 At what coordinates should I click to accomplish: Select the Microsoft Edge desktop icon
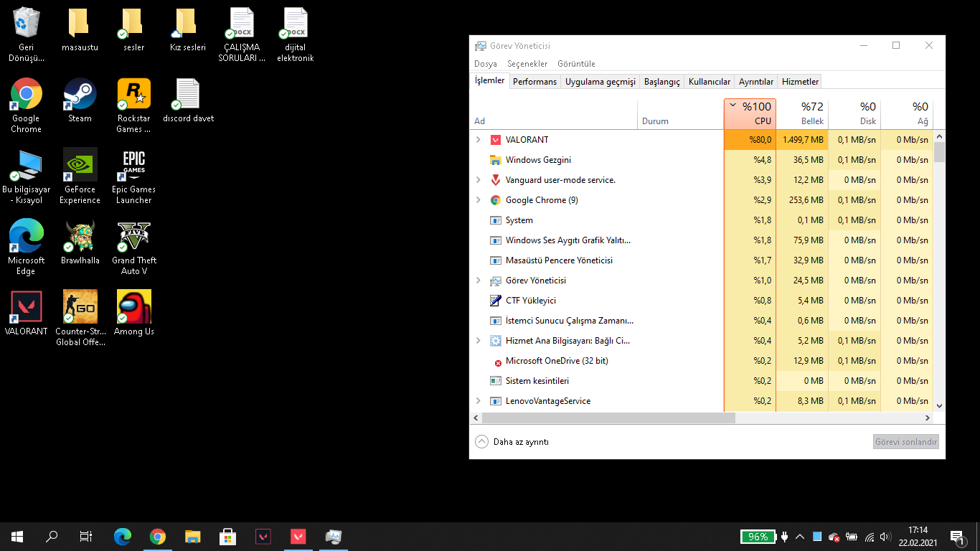coord(27,248)
